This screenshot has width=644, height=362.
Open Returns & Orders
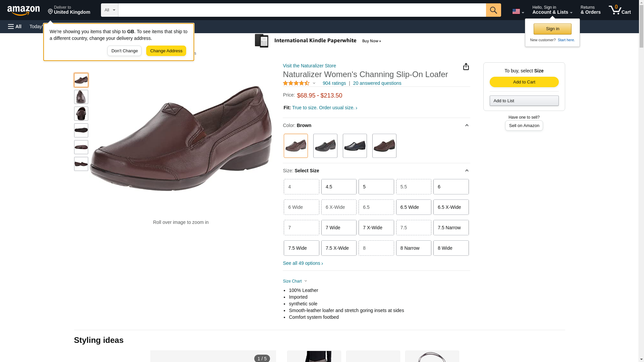pyautogui.click(x=590, y=10)
